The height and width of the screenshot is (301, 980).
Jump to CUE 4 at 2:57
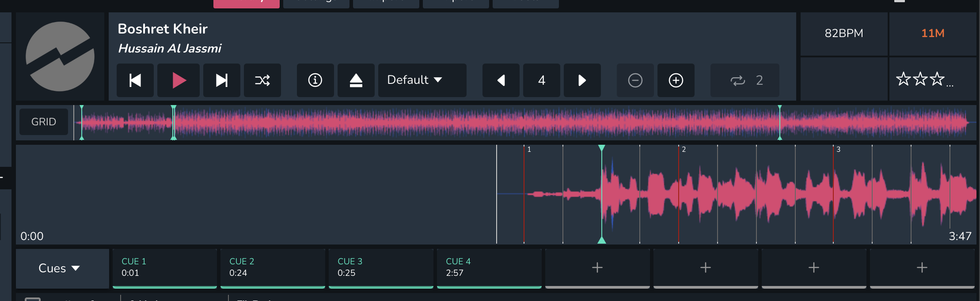pyautogui.click(x=489, y=267)
